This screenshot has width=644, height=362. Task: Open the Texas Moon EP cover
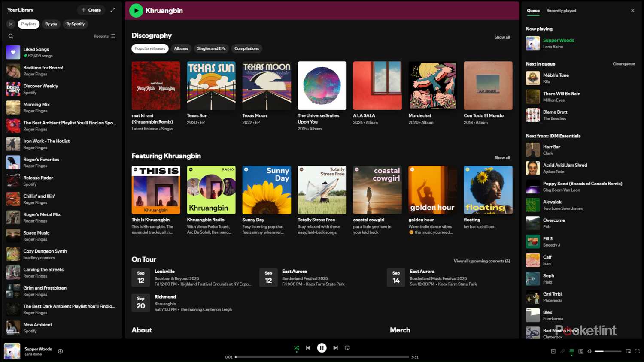pyautogui.click(x=267, y=85)
